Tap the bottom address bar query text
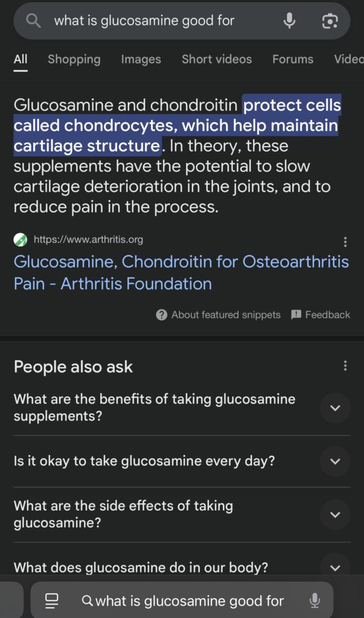 tap(190, 601)
